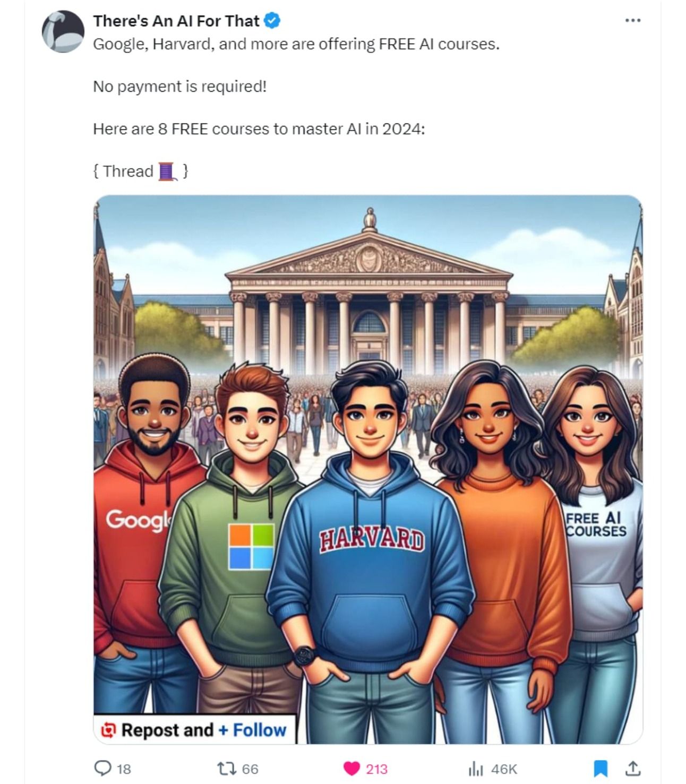Click the 213 likes count
The height and width of the screenshot is (784, 686).
point(376,769)
